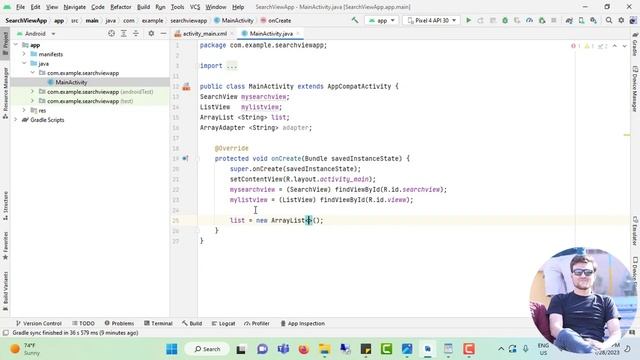This screenshot has height=360, width=640.
Task: Click the locate/select opened file target icon
Action: tap(111, 33)
